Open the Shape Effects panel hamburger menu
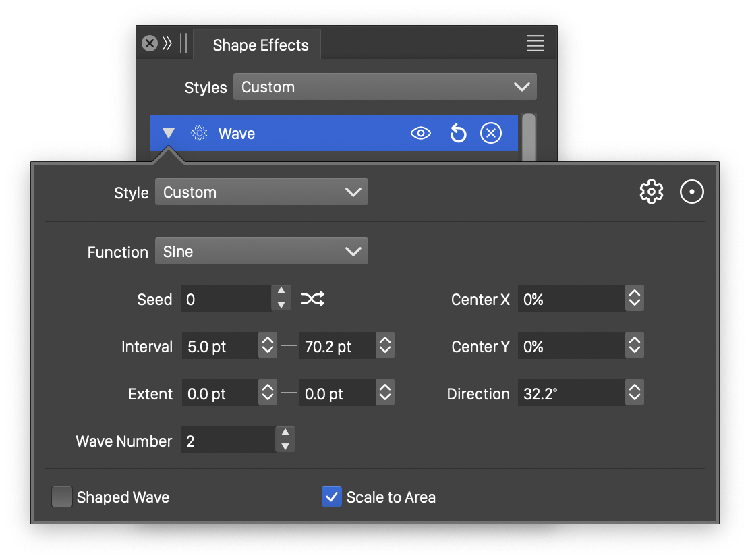This screenshot has height=560, width=750. (x=535, y=44)
